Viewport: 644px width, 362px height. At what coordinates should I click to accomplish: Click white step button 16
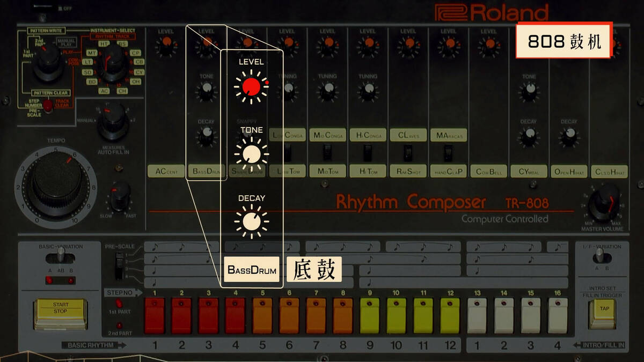[x=558, y=316]
